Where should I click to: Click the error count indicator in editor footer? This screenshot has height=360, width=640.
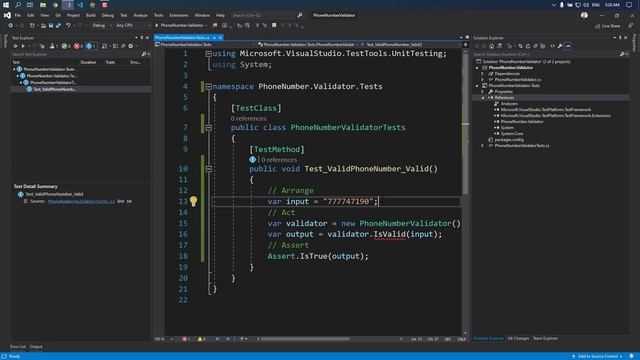click(186, 339)
